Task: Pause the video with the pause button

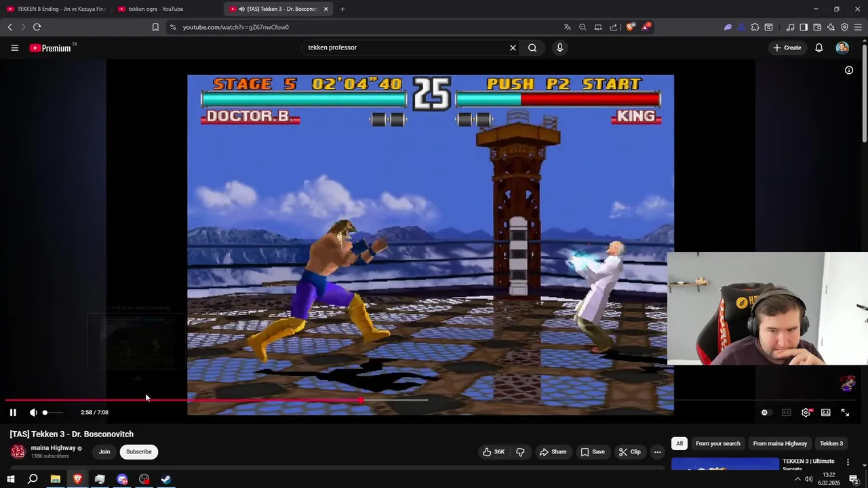Action: 13,412
